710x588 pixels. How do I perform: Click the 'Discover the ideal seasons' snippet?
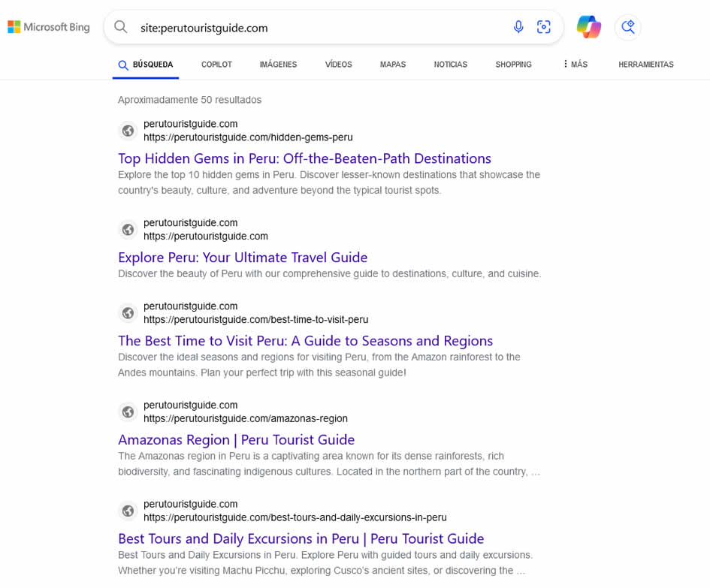click(x=319, y=365)
